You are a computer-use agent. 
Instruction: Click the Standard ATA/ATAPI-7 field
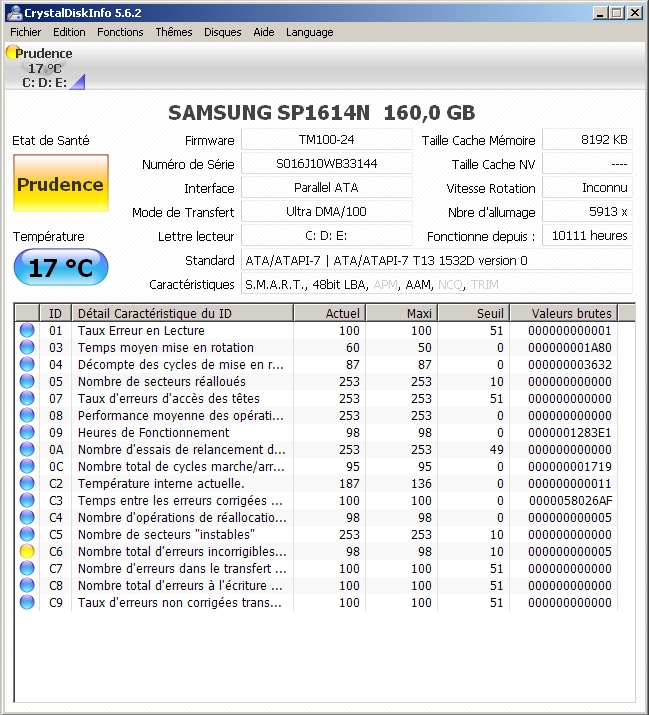click(x=436, y=260)
